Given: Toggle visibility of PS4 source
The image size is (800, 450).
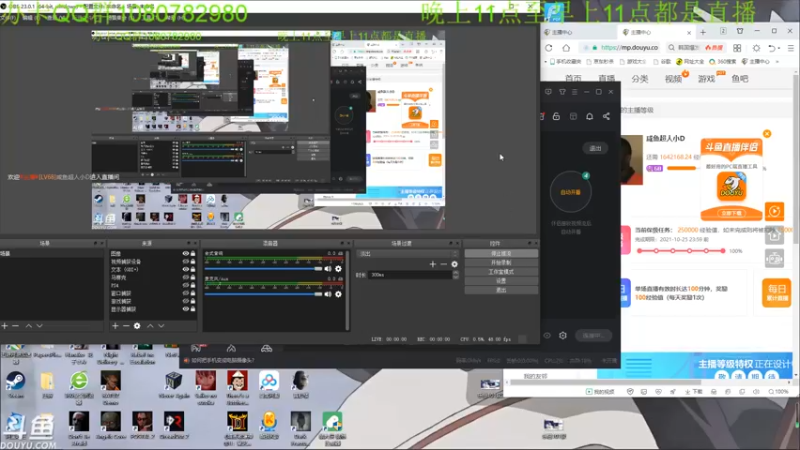Looking at the screenshot, I should (x=186, y=285).
